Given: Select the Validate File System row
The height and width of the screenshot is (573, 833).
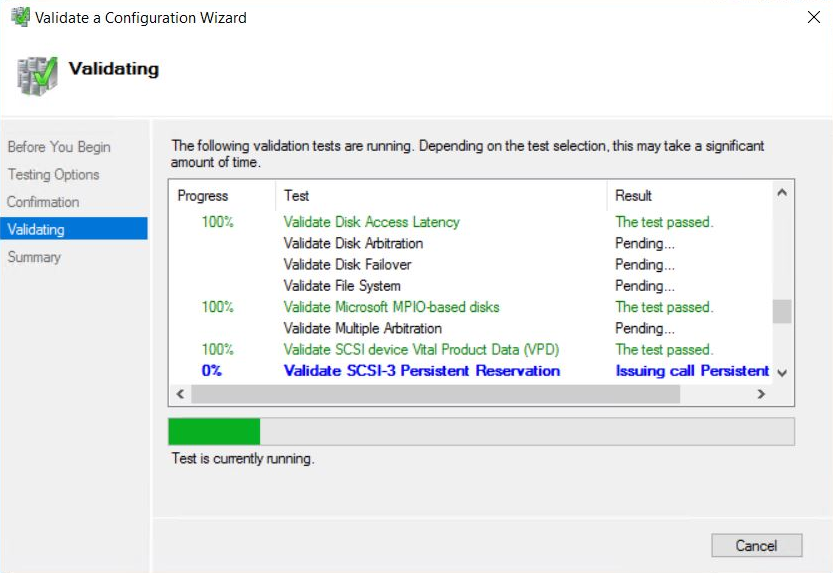Looking at the screenshot, I should 470,286.
